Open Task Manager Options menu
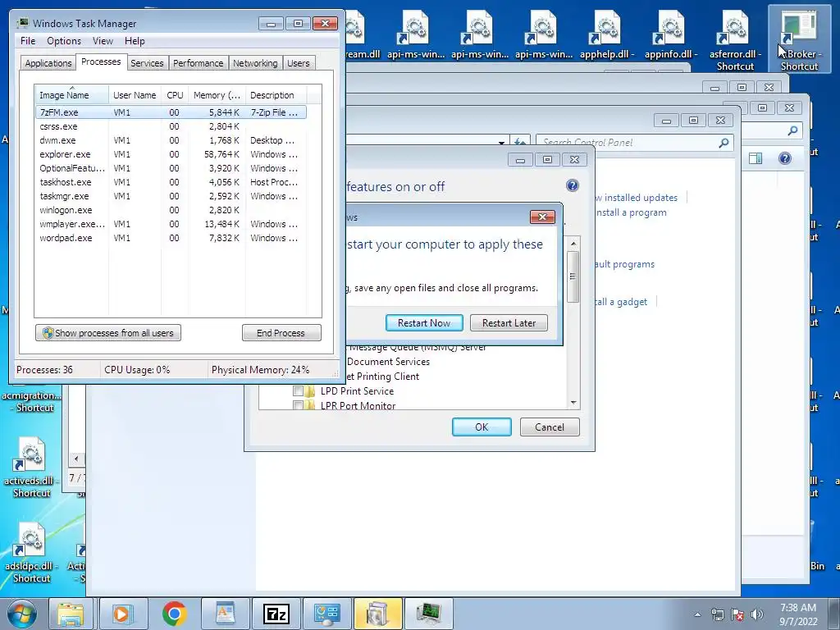The width and height of the screenshot is (840, 630). pyautogui.click(x=64, y=41)
